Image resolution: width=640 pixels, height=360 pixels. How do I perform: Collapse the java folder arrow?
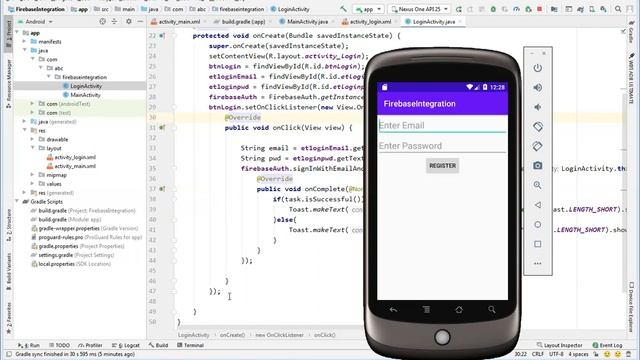pyautogui.click(x=24, y=50)
